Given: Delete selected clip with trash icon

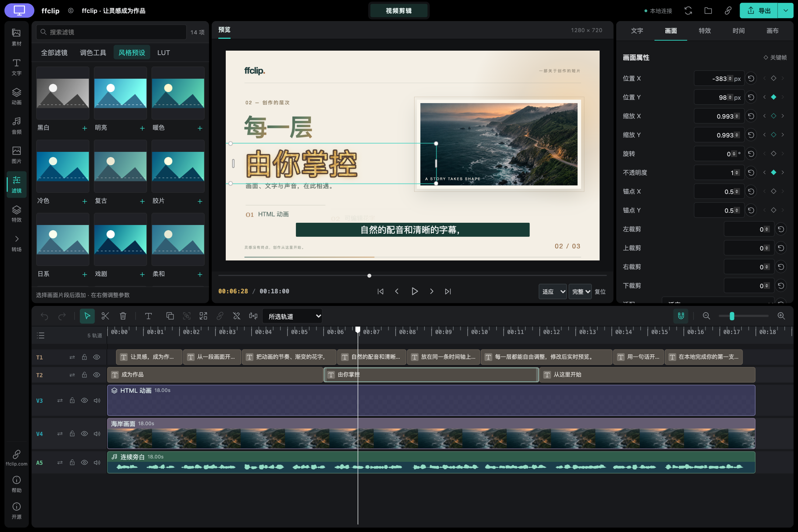Looking at the screenshot, I should (123, 316).
